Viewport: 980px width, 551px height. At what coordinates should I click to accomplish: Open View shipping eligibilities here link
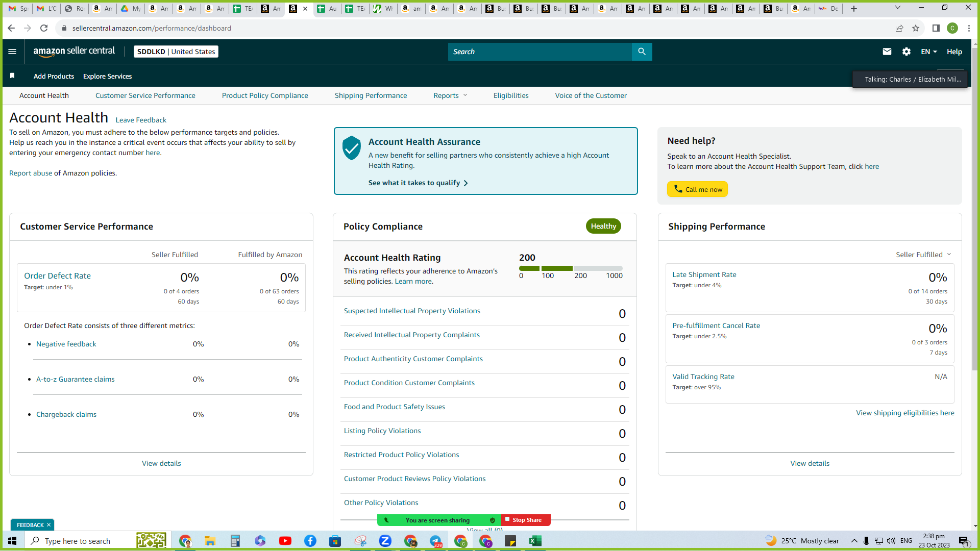point(905,413)
